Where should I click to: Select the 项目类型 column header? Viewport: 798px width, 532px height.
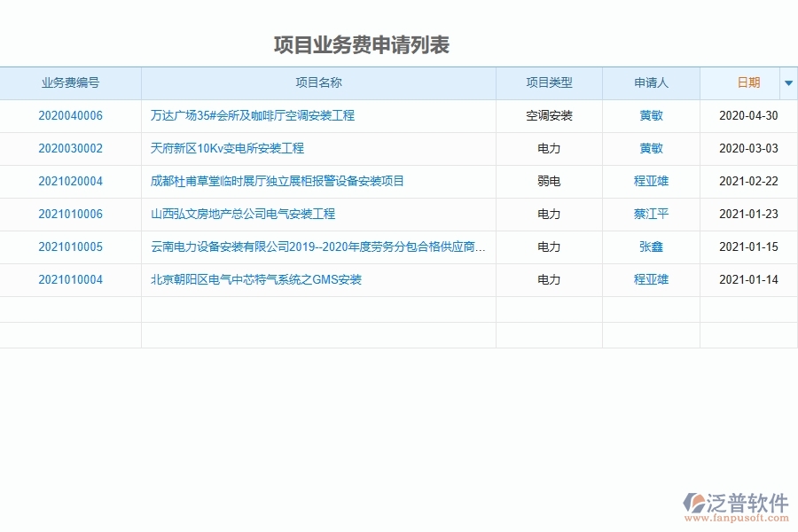(x=548, y=83)
